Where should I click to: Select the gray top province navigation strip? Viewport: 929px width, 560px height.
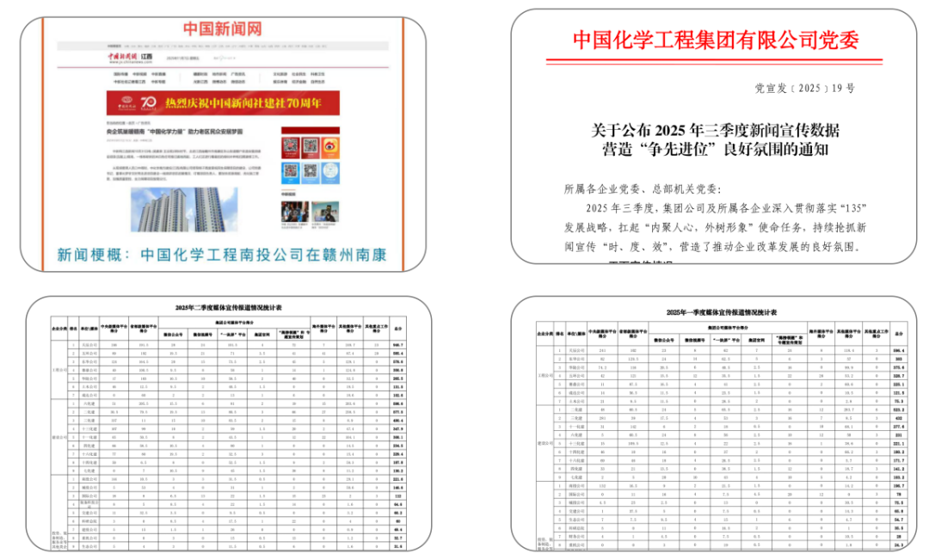(223, 46)
